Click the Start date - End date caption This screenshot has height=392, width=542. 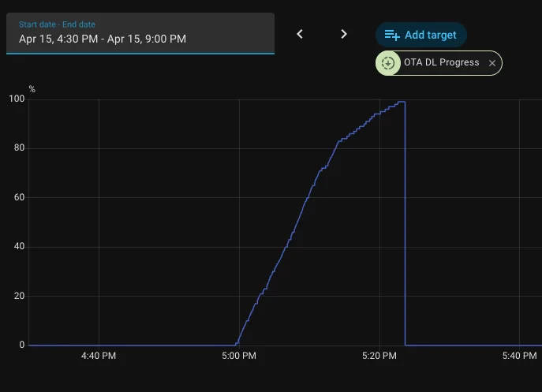[x=57, y=24]
